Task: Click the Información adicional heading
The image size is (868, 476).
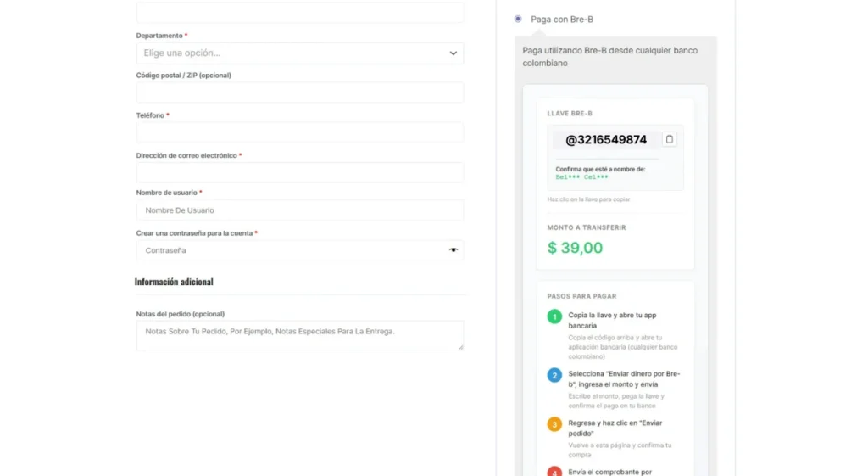Action: pos(174,282)
